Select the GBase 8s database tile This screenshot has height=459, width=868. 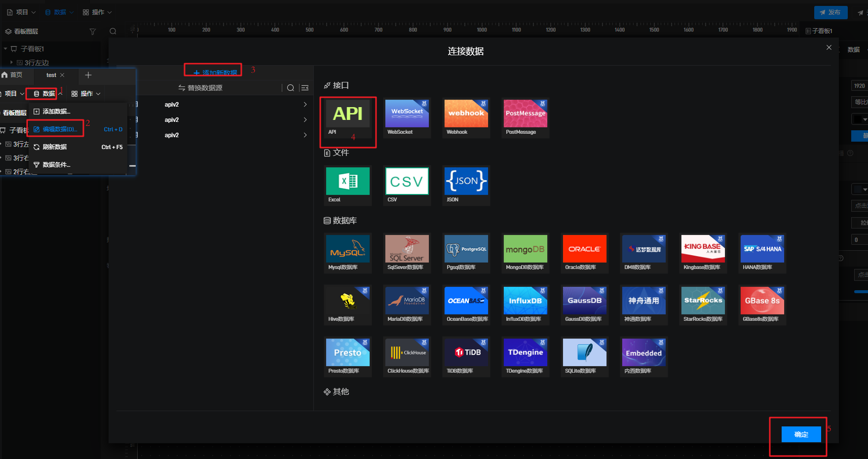click(762, 305)
